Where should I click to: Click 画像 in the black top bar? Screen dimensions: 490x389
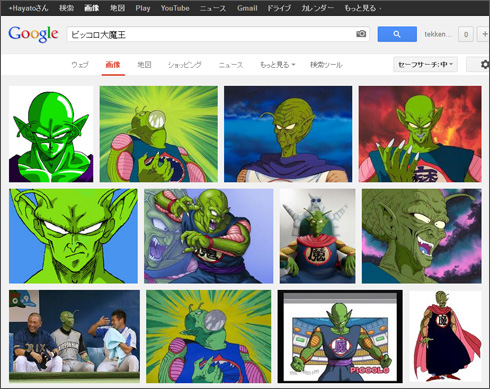(92, 8)
